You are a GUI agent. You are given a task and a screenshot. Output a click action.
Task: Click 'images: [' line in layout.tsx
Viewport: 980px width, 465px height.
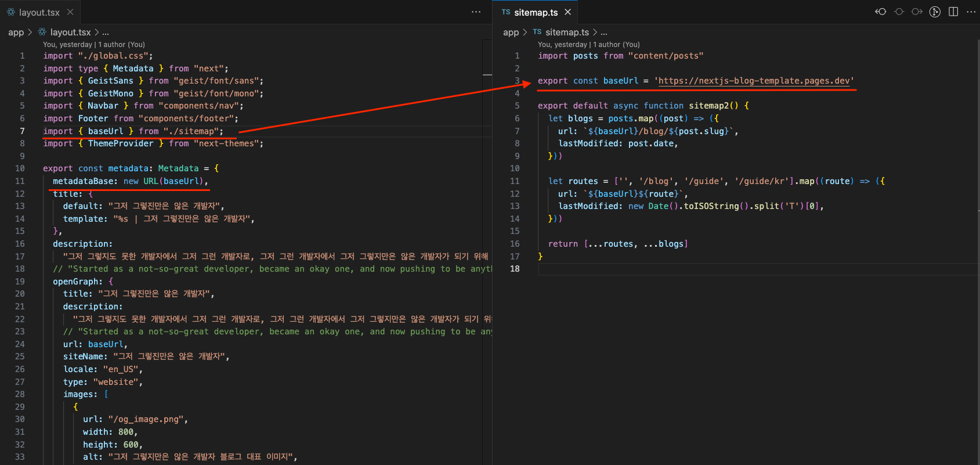86,394
